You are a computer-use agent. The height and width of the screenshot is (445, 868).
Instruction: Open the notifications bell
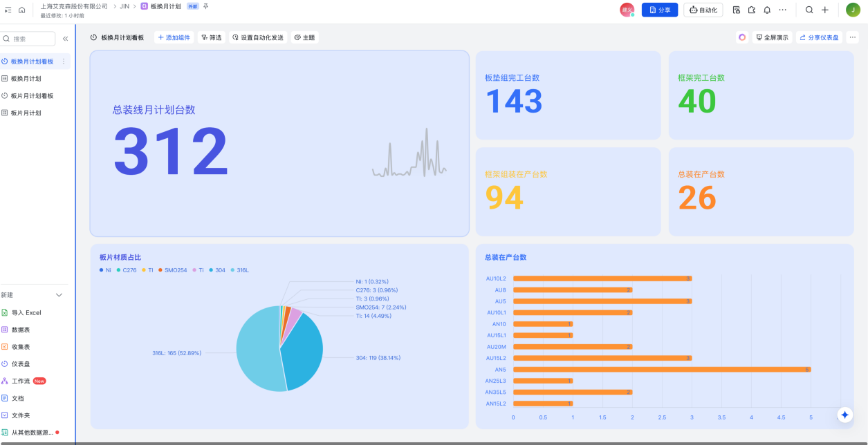(767, 10)
